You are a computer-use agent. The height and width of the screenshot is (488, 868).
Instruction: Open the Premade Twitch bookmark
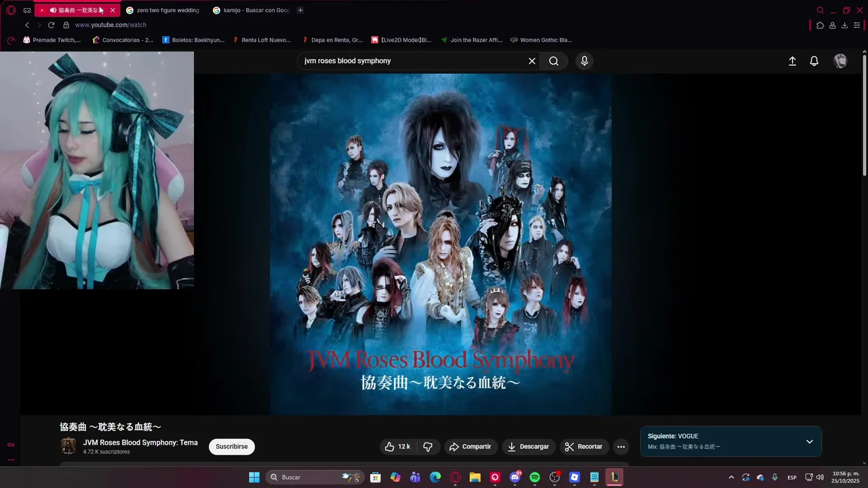click(x=52, y=40)
